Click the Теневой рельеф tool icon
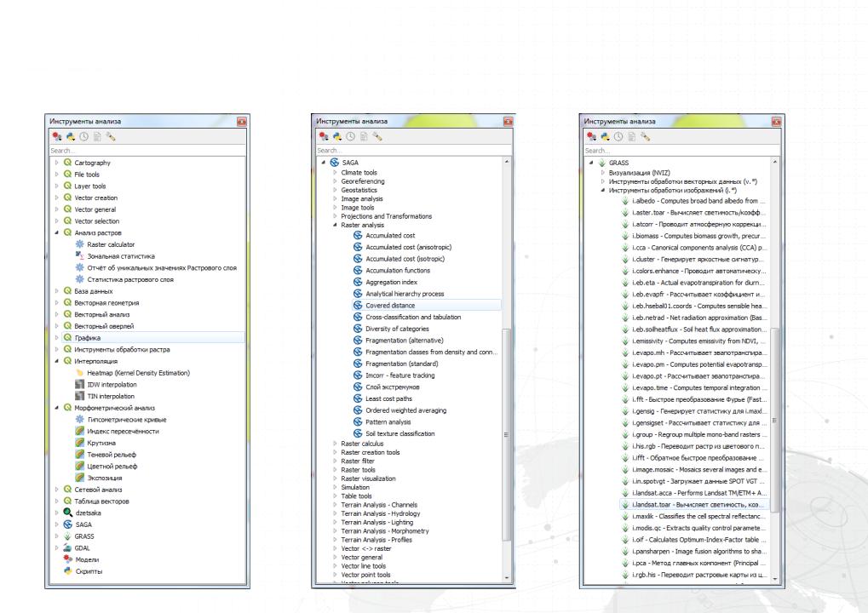 tap(80, 455)
